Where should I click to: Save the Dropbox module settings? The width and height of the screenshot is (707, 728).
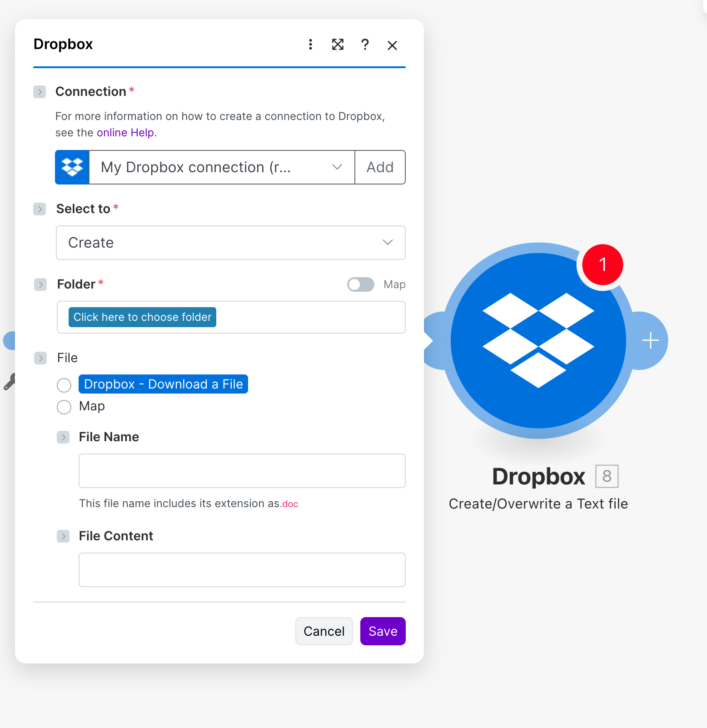[383, 631]
